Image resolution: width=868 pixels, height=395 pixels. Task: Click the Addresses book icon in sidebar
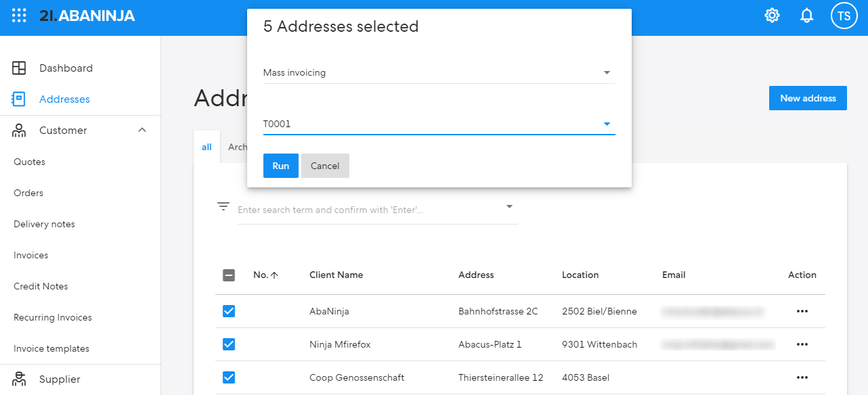[x=19, y=99]
